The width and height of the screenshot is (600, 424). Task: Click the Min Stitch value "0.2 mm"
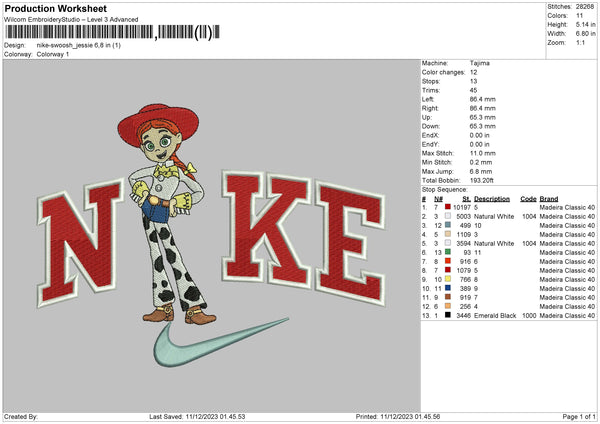click(481, 162)
